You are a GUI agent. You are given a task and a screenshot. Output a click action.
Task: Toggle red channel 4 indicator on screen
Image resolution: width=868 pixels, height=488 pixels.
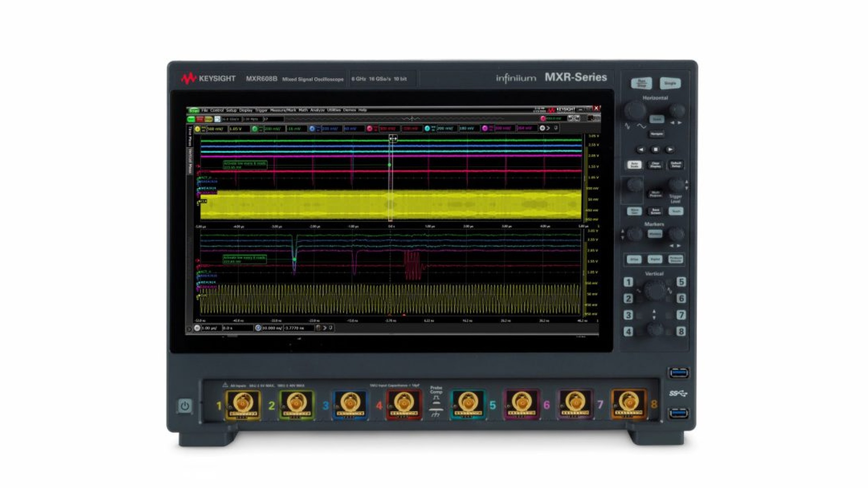[370, 129]
